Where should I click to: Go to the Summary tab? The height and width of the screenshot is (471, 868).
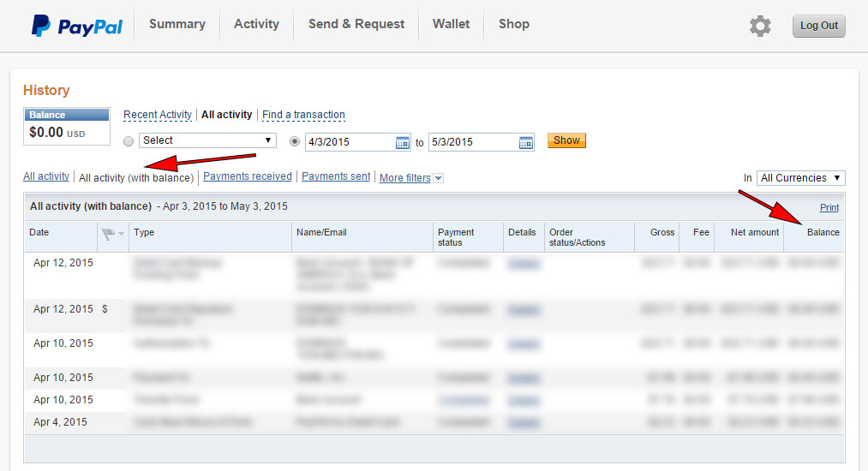pyautogui.click(x=177, y=24)
